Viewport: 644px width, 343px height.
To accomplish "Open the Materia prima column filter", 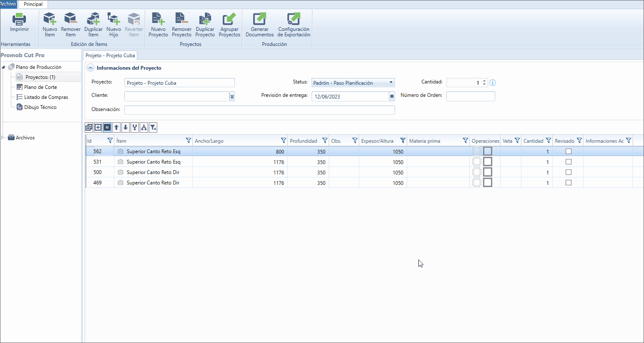I will [x=465, y=141].
